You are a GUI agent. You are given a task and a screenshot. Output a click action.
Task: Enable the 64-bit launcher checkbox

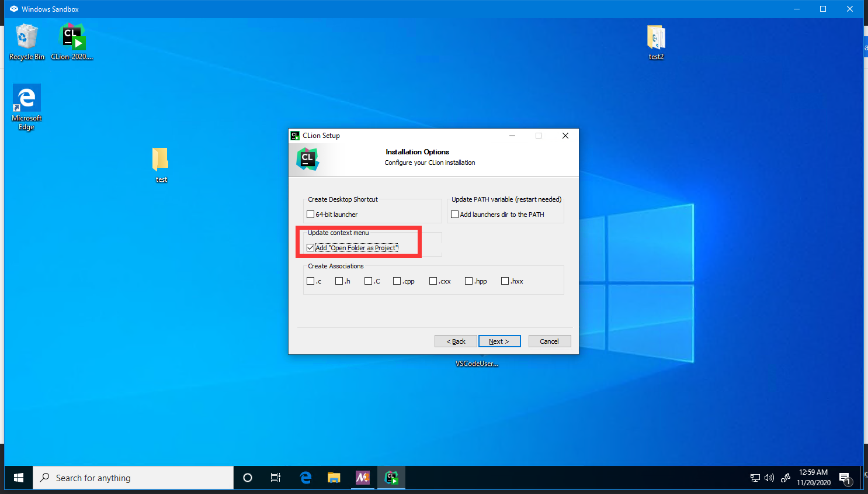point(311,215)
